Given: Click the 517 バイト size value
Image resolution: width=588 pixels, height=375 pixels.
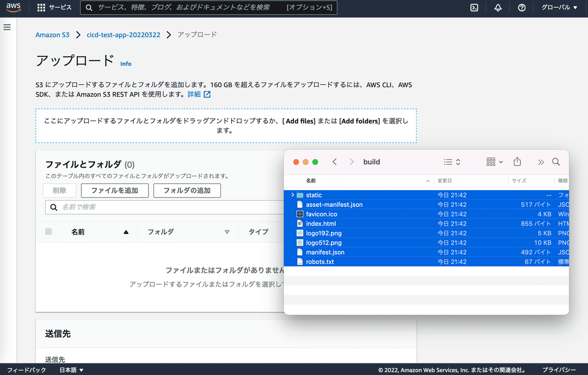Looking at the screenshot, I should (x=536, y=204).
